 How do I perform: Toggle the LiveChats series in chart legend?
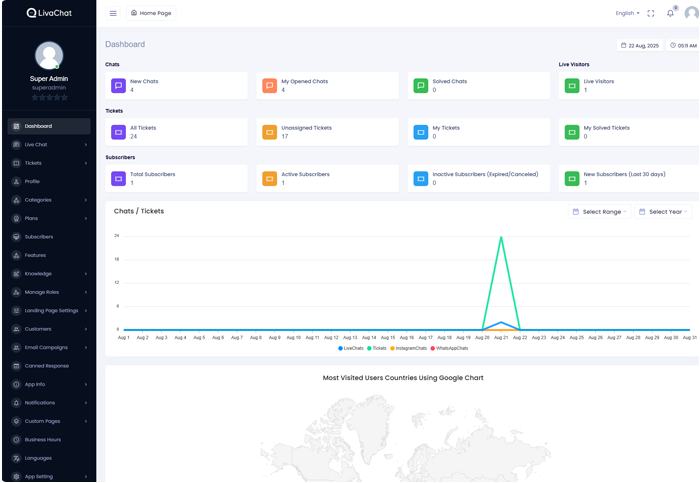tap(351, 348)
